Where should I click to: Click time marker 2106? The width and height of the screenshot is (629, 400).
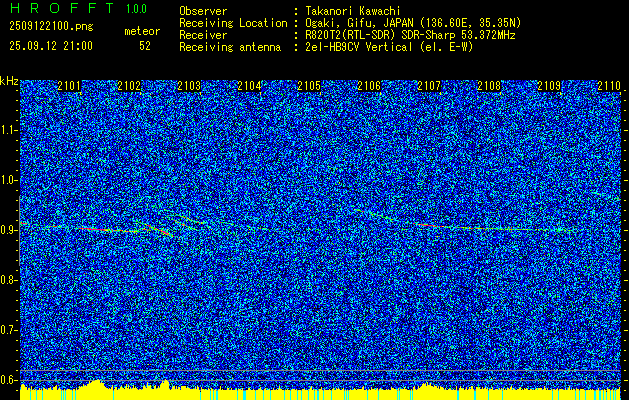pos(369,86)
